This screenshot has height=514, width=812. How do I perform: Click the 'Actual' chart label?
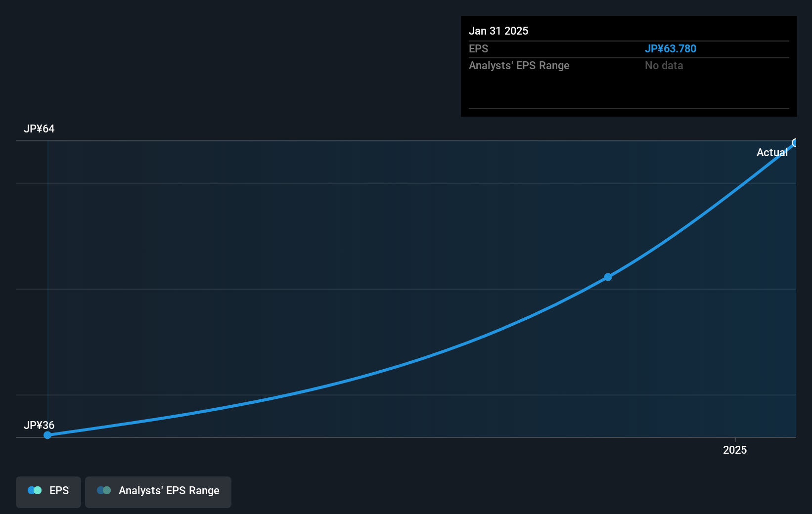[x=772, y=152]
